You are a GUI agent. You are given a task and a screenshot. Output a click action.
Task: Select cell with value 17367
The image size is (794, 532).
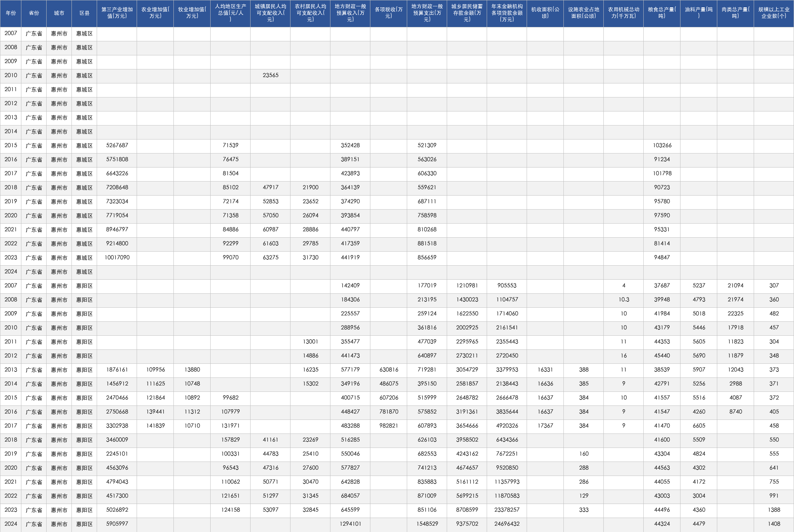pyautogui.click(x=545, y=426)
